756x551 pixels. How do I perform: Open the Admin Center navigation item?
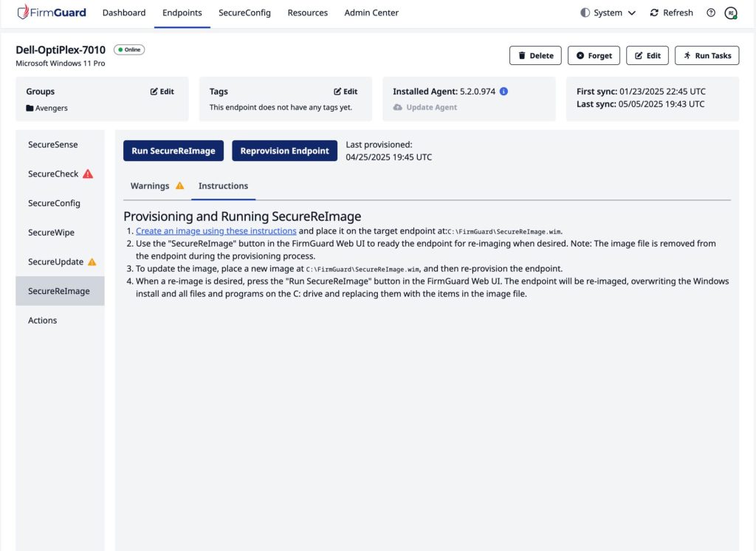click(371, 13)
